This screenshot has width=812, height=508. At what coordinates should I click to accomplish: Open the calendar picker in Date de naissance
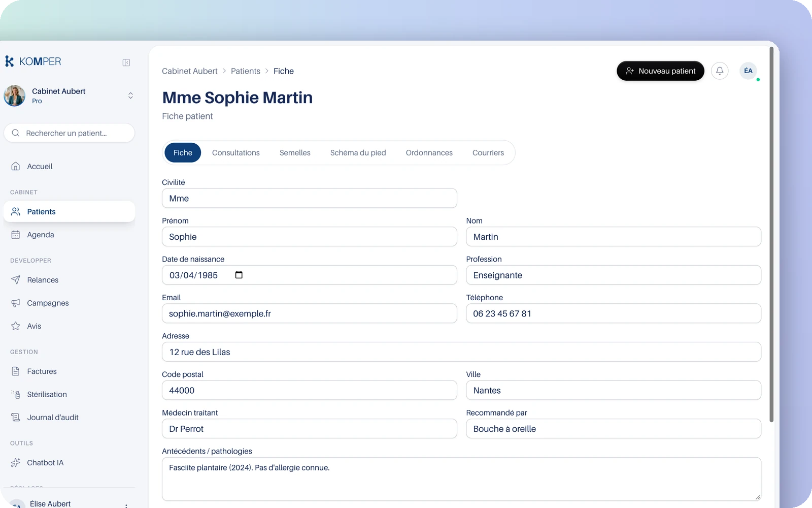239,275
